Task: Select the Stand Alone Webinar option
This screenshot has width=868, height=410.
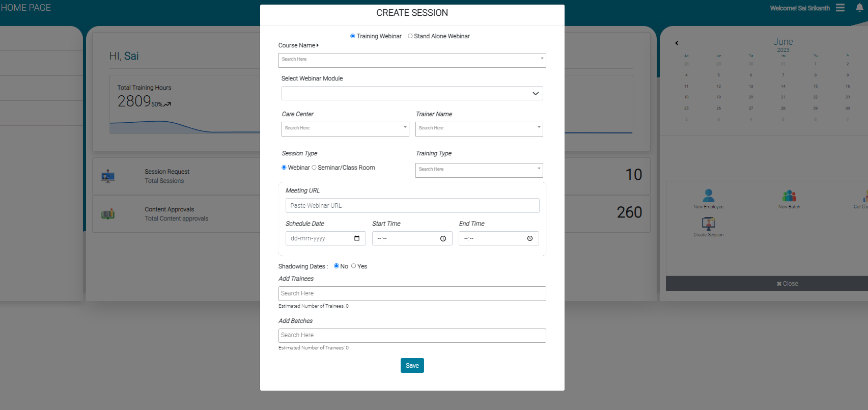Action: (x=410, y=36)
